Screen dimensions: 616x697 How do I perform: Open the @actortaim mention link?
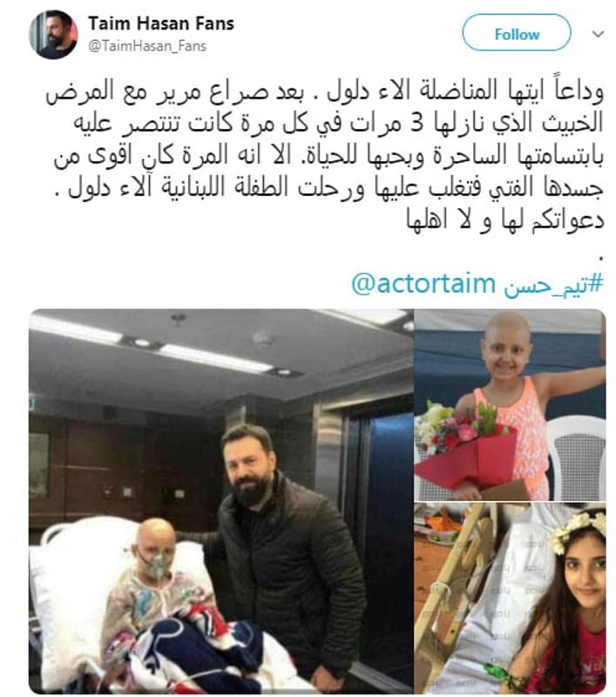coord(423,283)
